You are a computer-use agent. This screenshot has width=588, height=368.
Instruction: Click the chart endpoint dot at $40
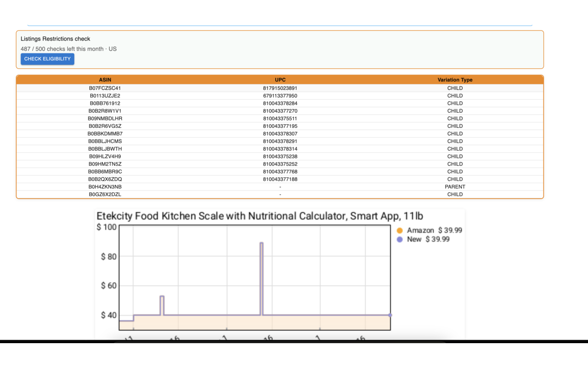[x=390, y=315]
